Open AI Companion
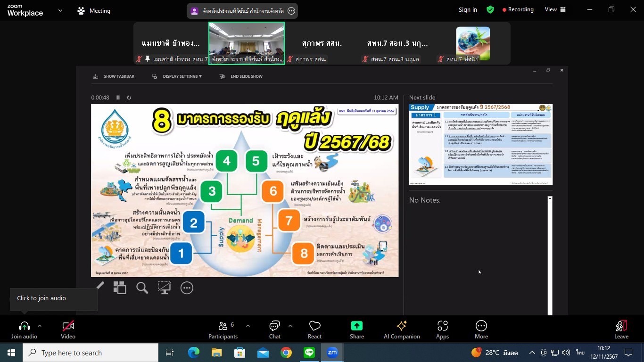Image resolution: width=644 pixels, height=362 pixels. click(402, 329)
